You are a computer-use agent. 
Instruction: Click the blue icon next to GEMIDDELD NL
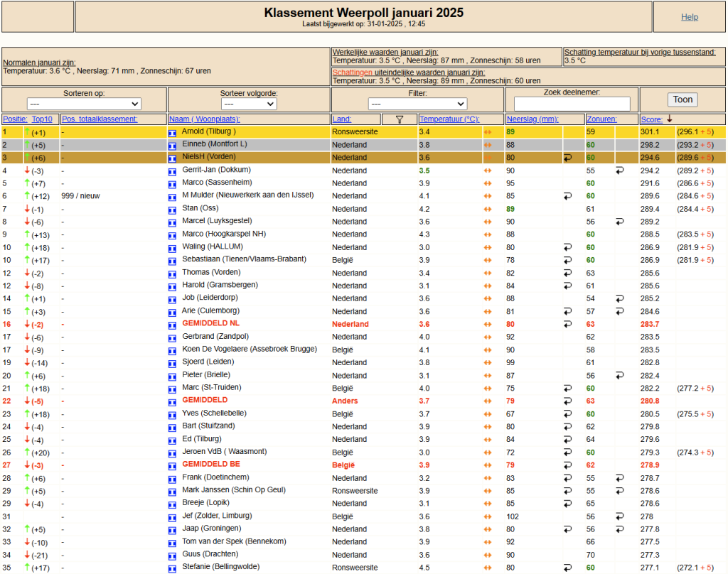coord(172,325)
